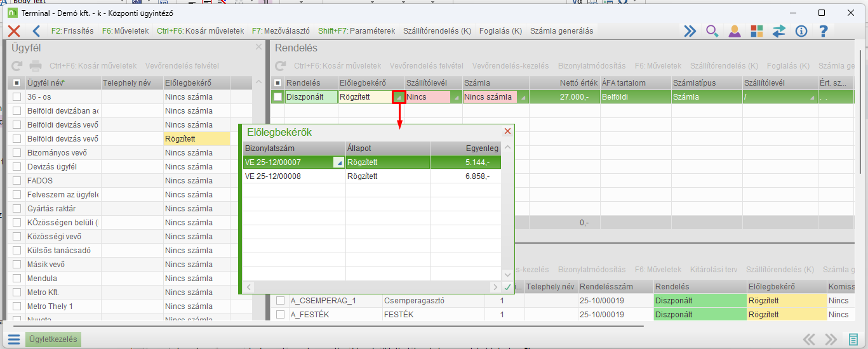The image size is (868, 349).
Task: Click scroll-up chevron of Ügyfél list
Action: tap(258, 83)
